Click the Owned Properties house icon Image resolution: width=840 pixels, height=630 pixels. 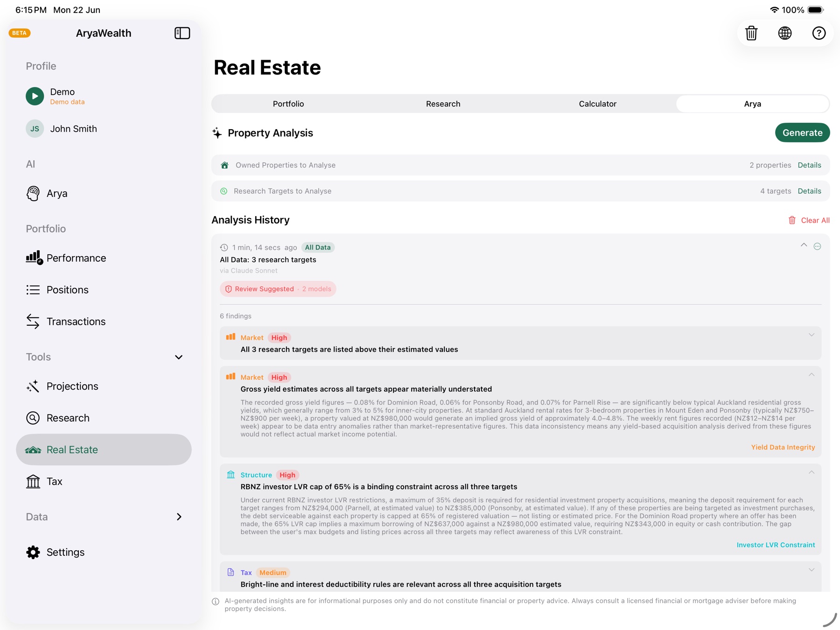(224, 165)
